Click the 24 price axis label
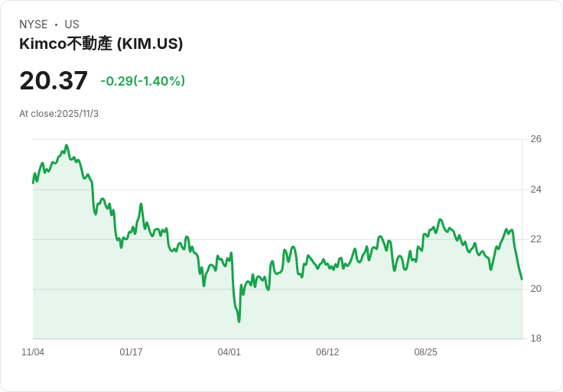Image resolution: width=563 pixels, height=392 pixels. pyautogui.click(x=535, y=190)
